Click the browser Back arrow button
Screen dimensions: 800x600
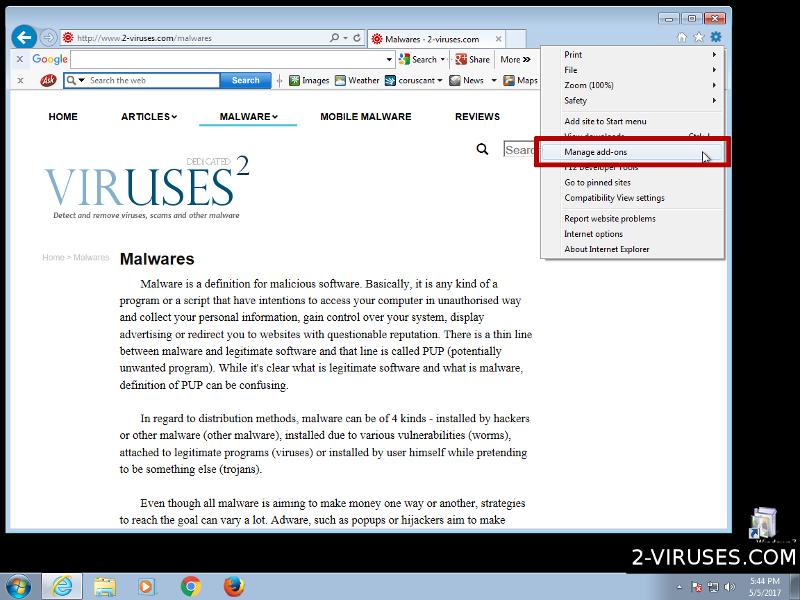tap(24, 37)
